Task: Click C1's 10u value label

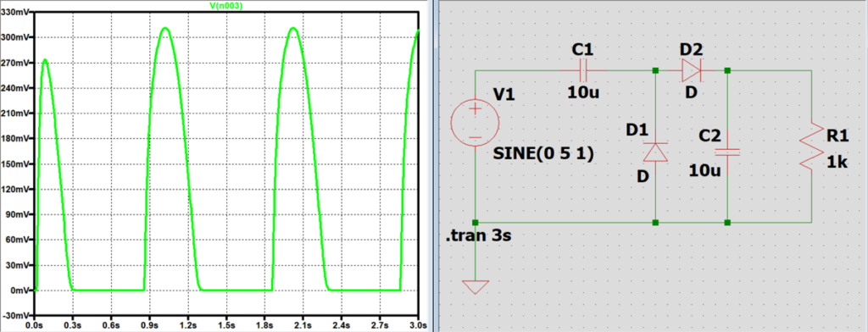Action: (582, 91)
